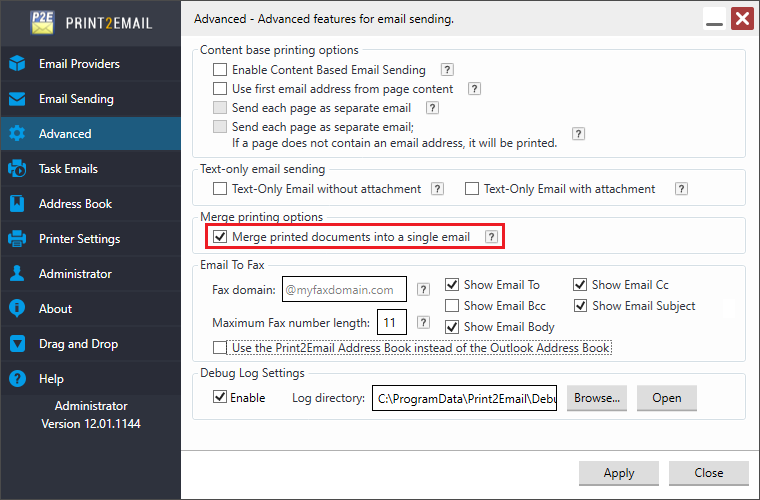Image resolution: width=760 pixels, height=500 pixels.
Task: Click the Email Sending envelope icon
Action: (17, 99)
